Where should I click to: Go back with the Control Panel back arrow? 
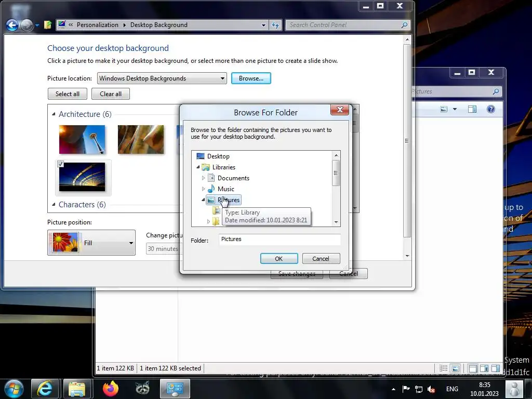point(12,25)
